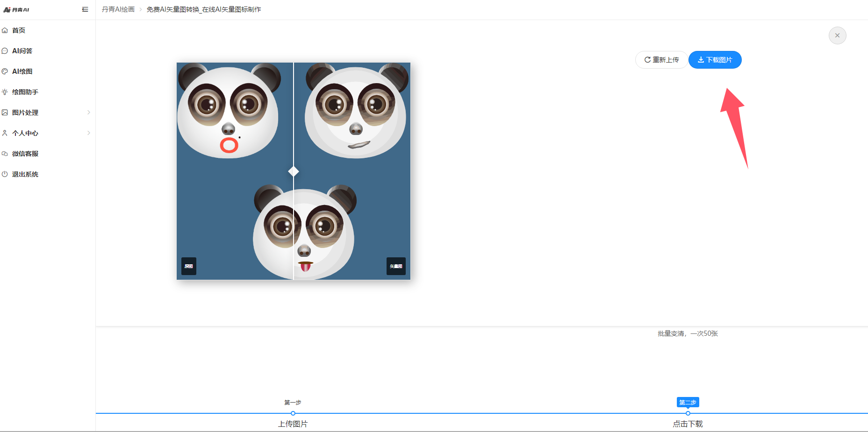Click the 矢量图 label on the image
This screenshot has height=432, width=868.
396,266
